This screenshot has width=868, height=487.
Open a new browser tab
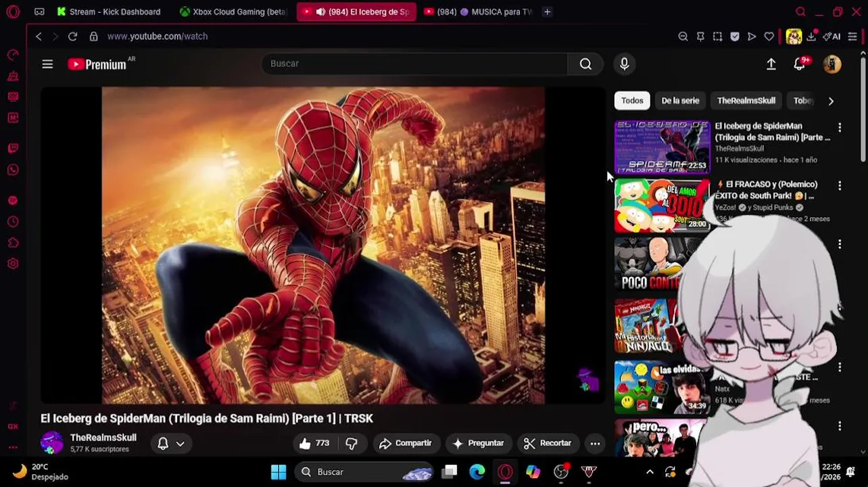click(x=548, y=11)
